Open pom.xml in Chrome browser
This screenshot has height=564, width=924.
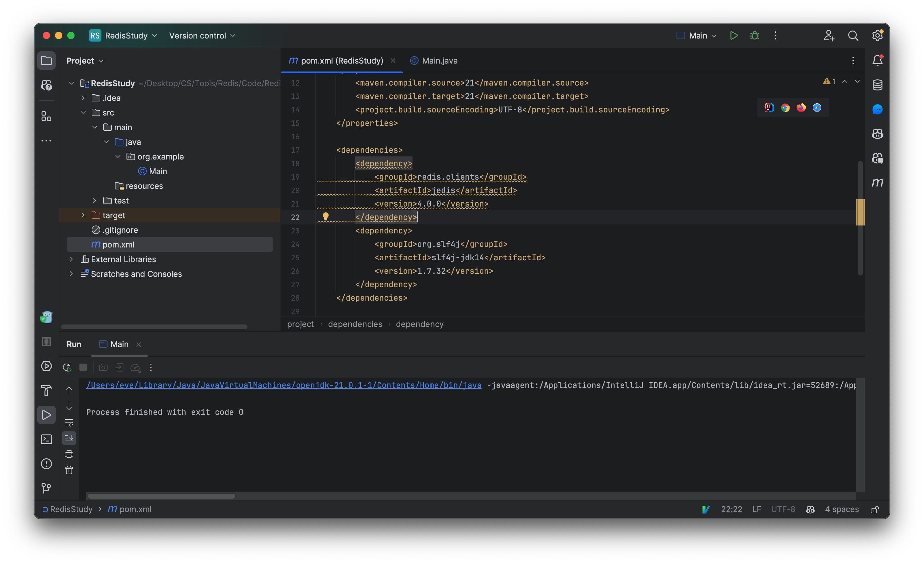point(785,108)
